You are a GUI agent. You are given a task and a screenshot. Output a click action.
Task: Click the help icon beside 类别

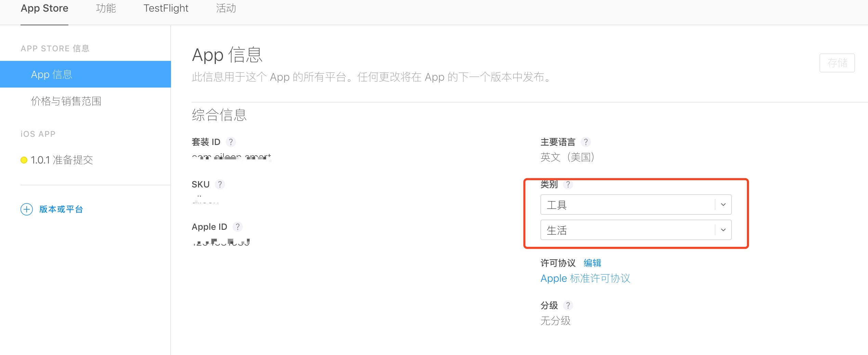(x=568, y=184)
